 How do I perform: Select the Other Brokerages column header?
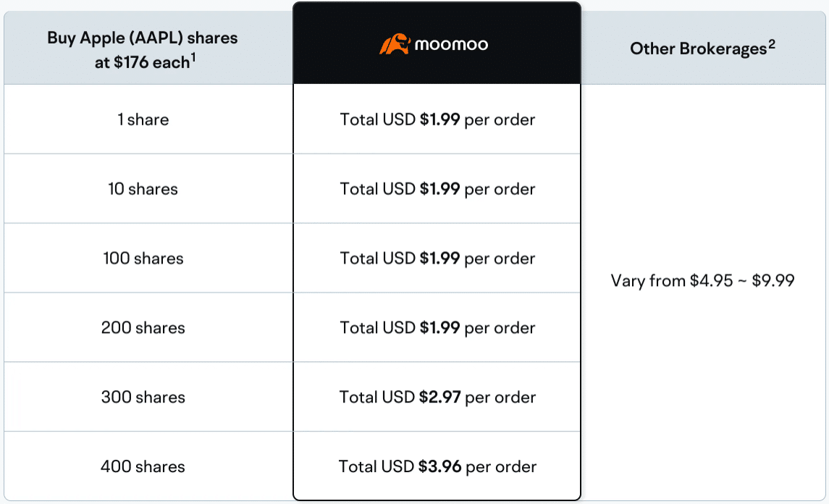(697, 49)
